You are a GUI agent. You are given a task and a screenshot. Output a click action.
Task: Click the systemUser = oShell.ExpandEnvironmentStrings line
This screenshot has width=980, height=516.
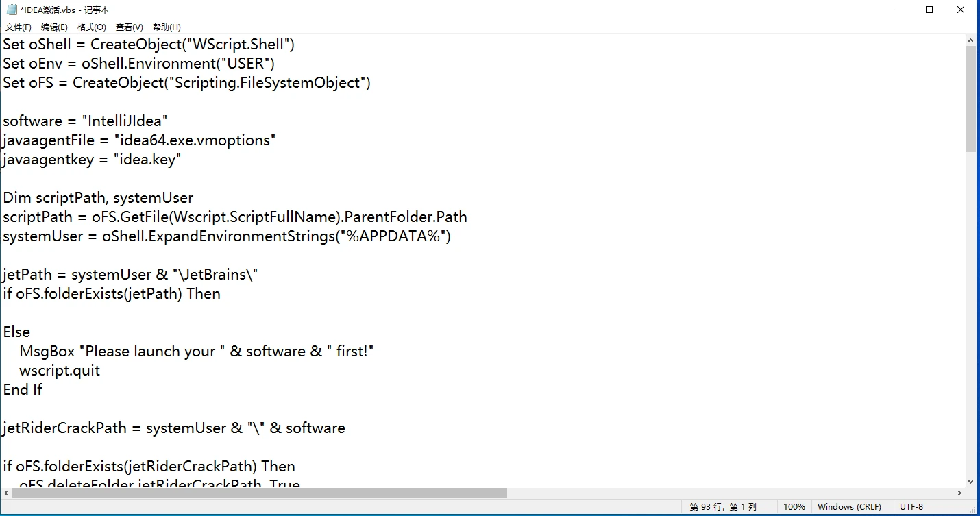[x=227, y=236]
